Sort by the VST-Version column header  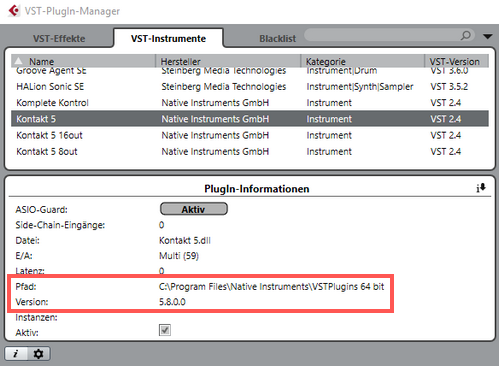click(456, 61)
